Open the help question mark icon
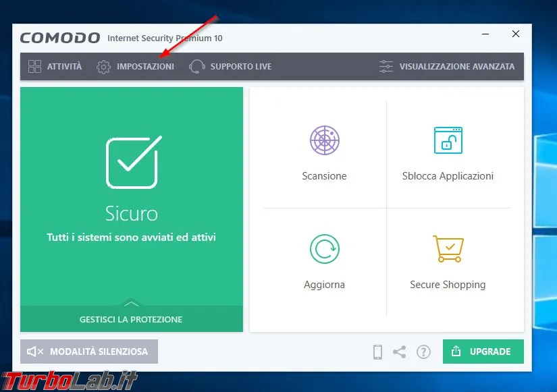The height and width of the screenshot is (392, 557). click(423, 352)
